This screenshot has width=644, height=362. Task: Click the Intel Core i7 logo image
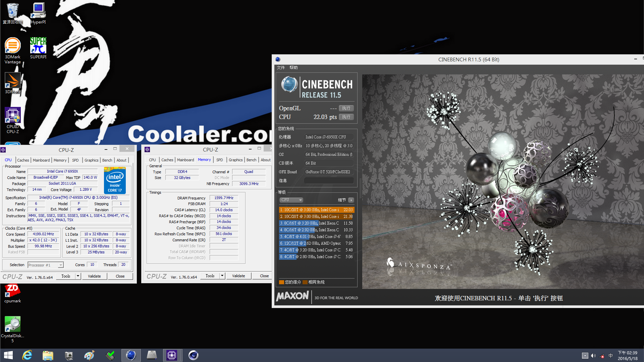[115, 181]
